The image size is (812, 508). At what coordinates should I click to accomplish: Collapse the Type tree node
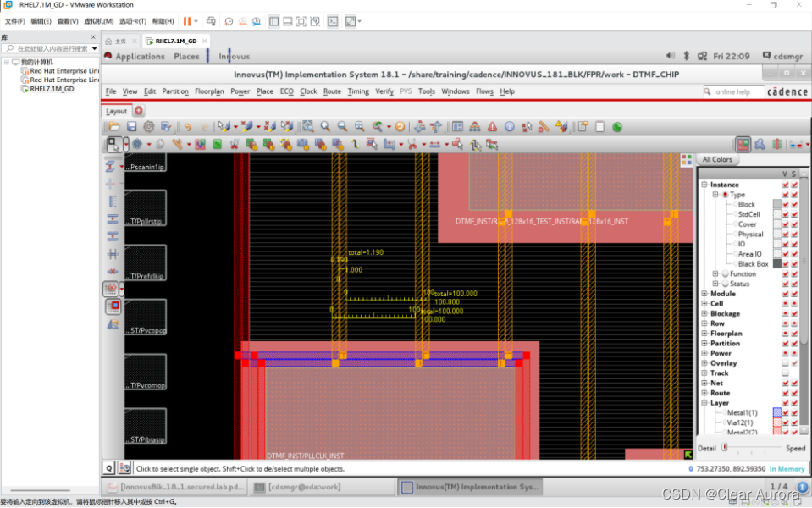715,194
